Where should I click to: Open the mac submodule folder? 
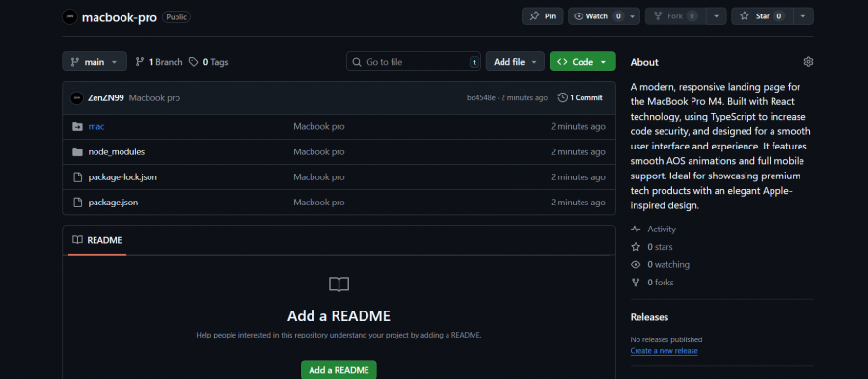click(96, 126)
